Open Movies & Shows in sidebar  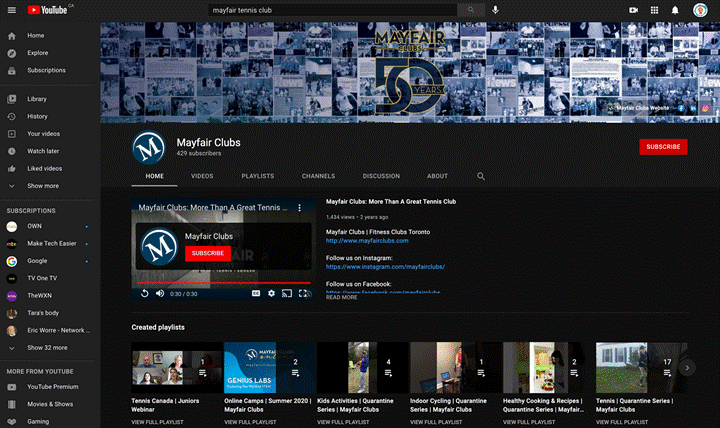48,405
